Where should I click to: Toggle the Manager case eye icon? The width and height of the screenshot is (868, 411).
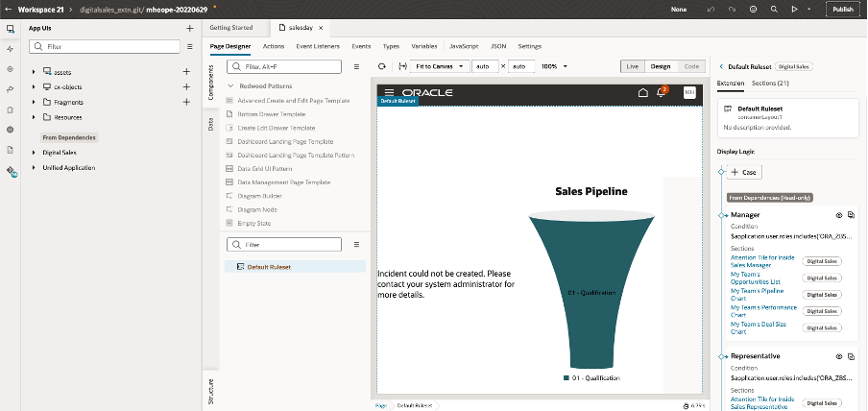(x=838, y=216)
